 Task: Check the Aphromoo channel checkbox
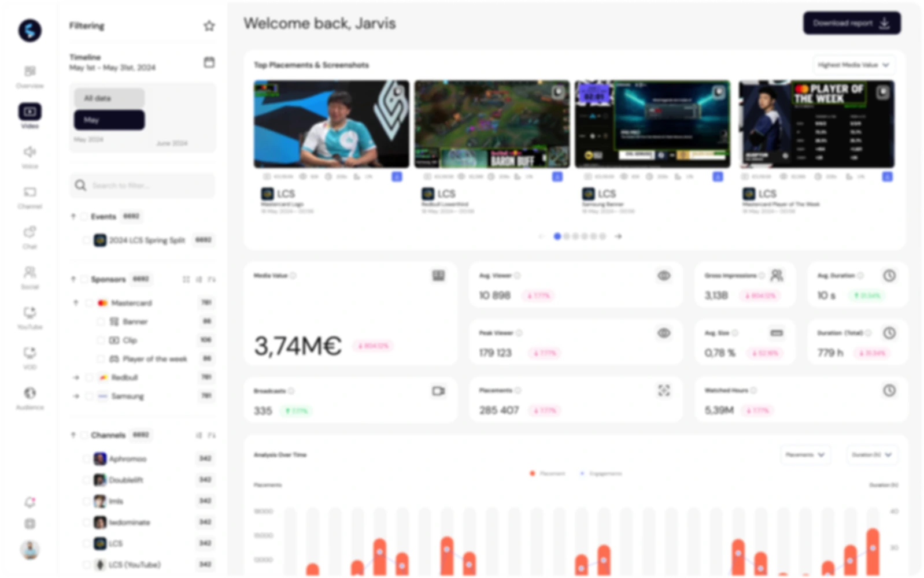[87, 458]
